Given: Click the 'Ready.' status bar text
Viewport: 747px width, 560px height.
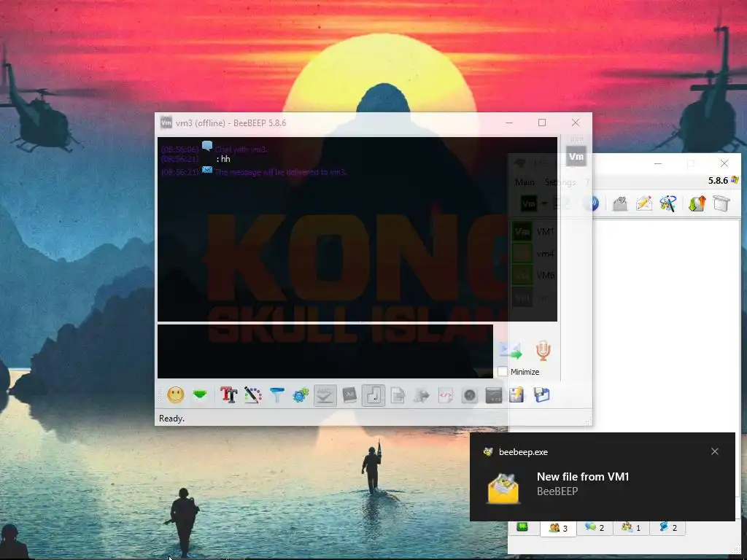Looking at the screenshot, I should coord(171,418).
